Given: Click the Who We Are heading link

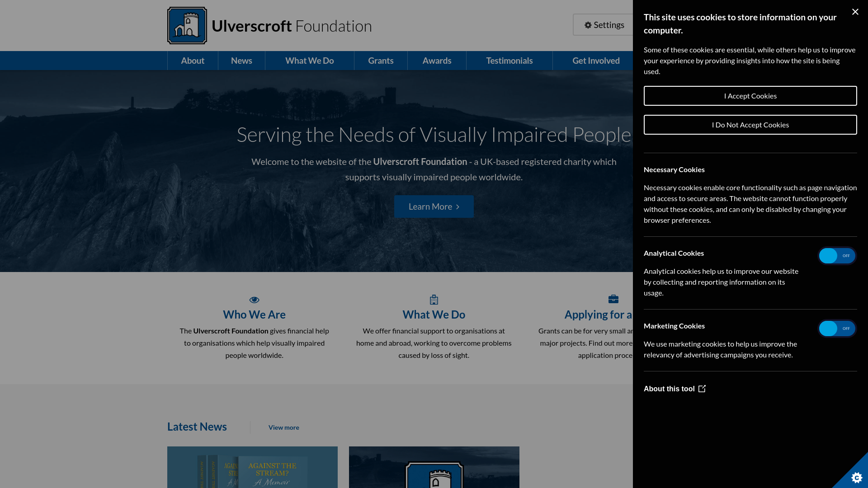Looking at the screenshot, I should tap(254, 314).
